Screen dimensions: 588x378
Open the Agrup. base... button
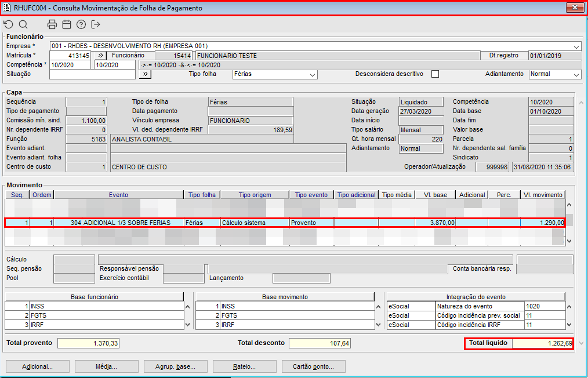[176, 366]
